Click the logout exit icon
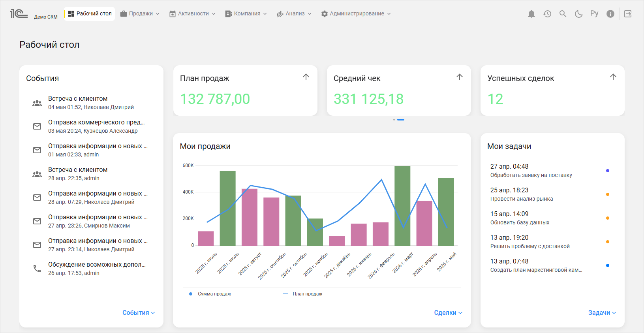Viewport: 644px width, 333px height. [x=628, y=14]
